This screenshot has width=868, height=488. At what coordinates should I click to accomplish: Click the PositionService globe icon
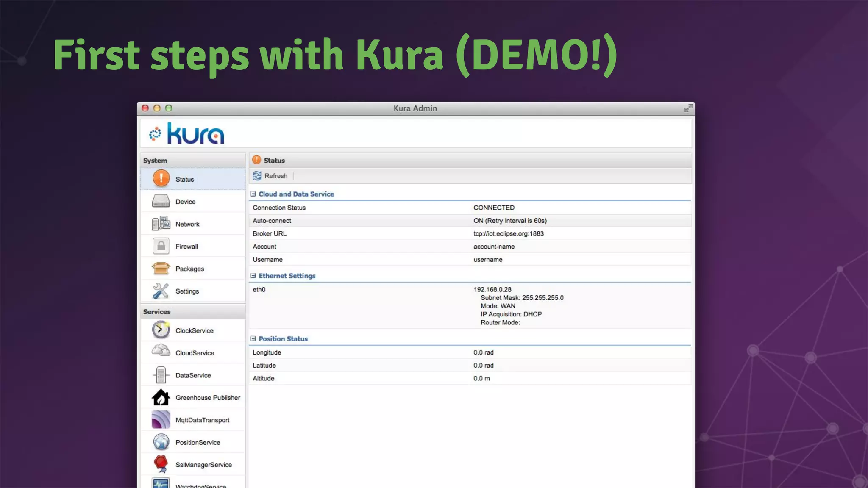point(161,442)
